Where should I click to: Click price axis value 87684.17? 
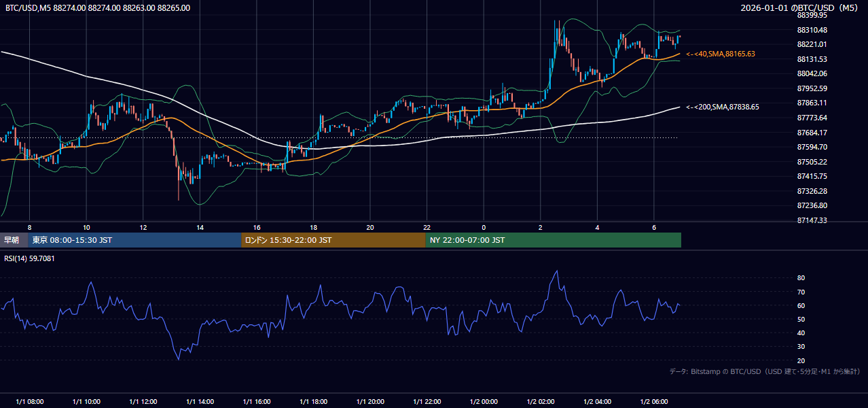tap(812, 133)
